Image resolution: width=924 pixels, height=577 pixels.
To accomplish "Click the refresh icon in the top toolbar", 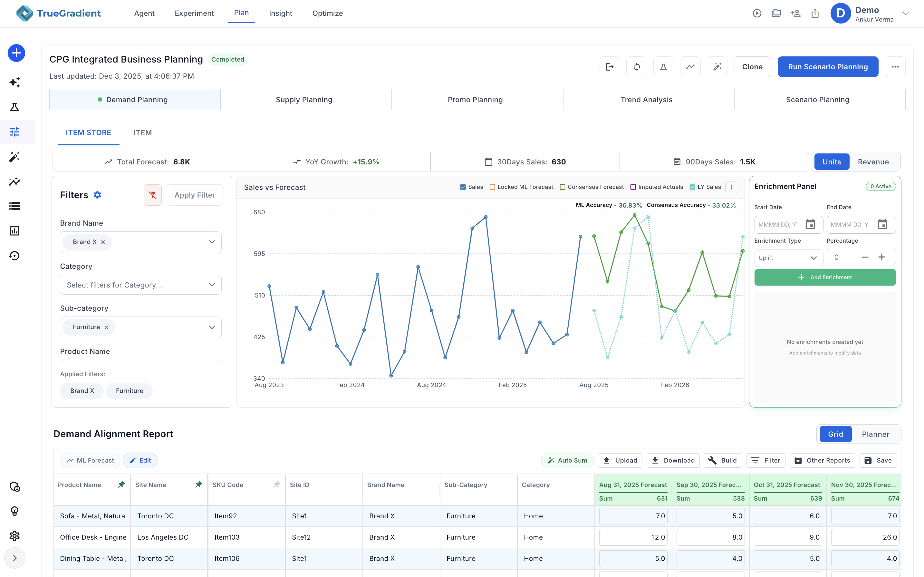I will [x=637, y=66].
